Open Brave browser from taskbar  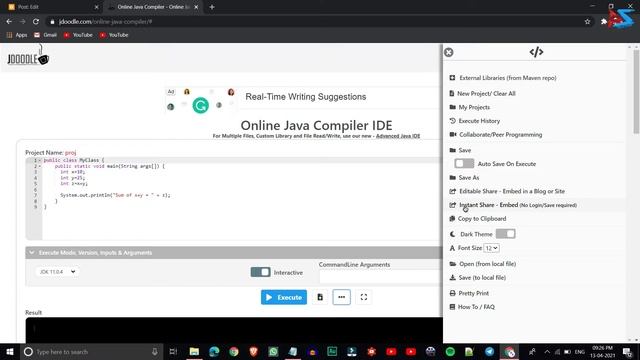(253, 351)
